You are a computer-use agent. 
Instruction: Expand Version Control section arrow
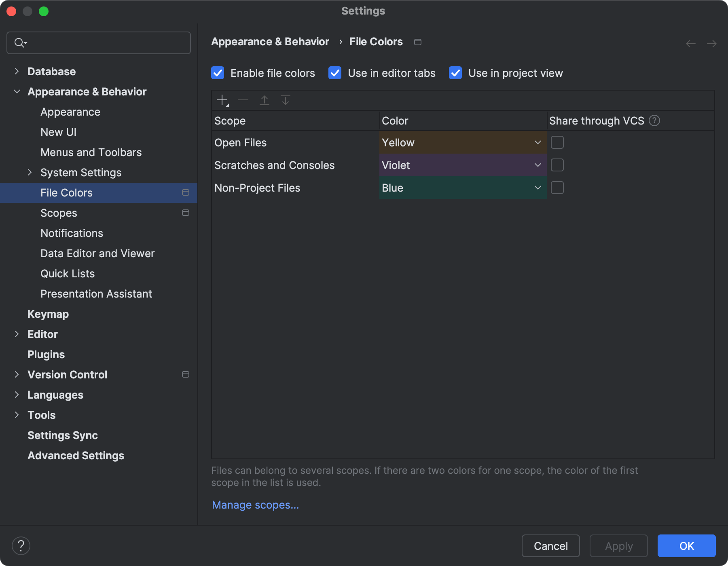pyautogui.click(x=17, y=374)
